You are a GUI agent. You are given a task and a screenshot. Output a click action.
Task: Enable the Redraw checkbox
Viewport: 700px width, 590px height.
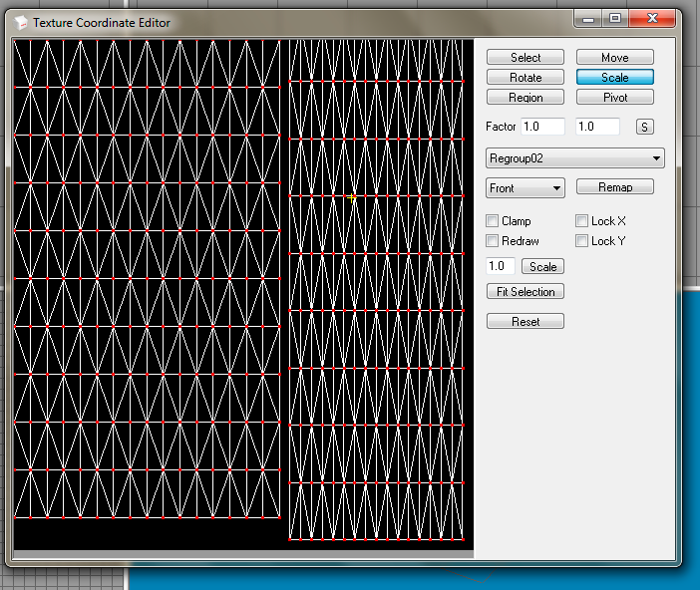(492, 241)
